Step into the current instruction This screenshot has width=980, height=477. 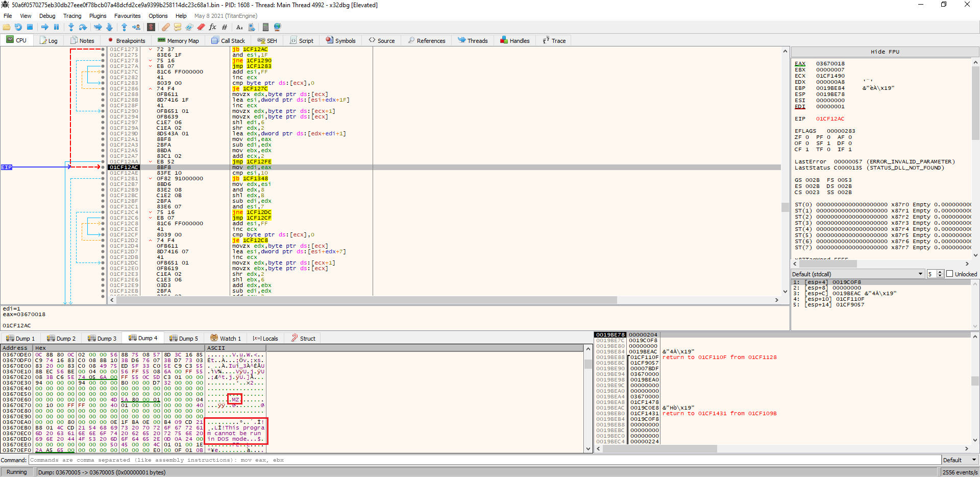pyautogui.click(x=71, y=27)
